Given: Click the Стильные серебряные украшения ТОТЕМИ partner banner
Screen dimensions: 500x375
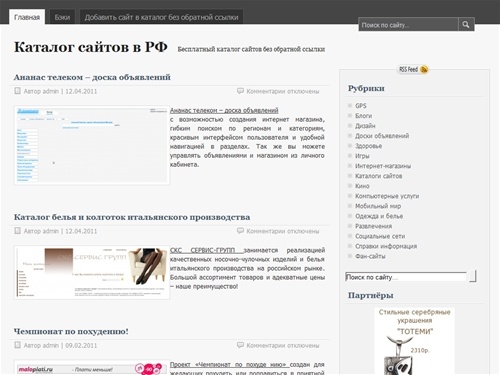Looking at the screenshot, I should pos(414,341).
